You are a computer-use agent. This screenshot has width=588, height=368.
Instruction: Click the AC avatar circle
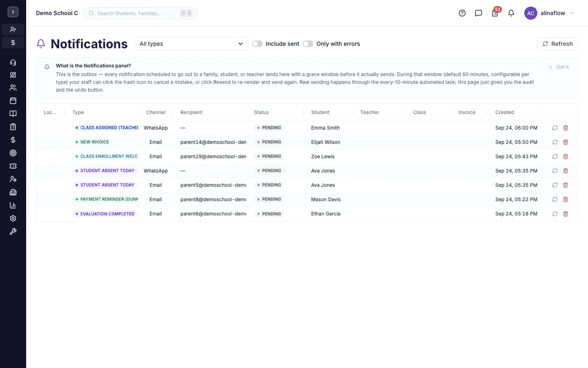pos(530,13)
